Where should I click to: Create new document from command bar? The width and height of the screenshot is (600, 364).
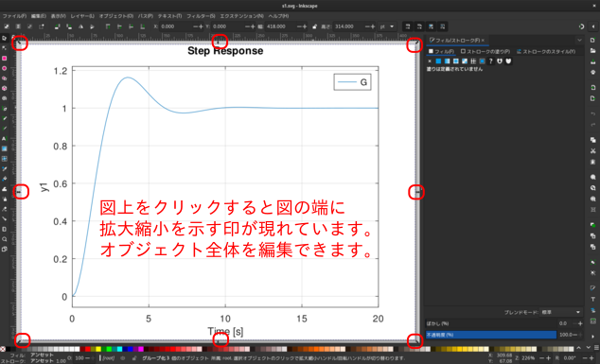click(x=592, y=40)
